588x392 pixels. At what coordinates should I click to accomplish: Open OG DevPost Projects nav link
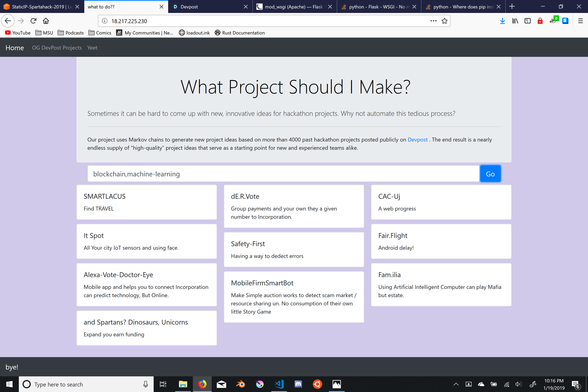pyautogui.click(x=57, y=48)
